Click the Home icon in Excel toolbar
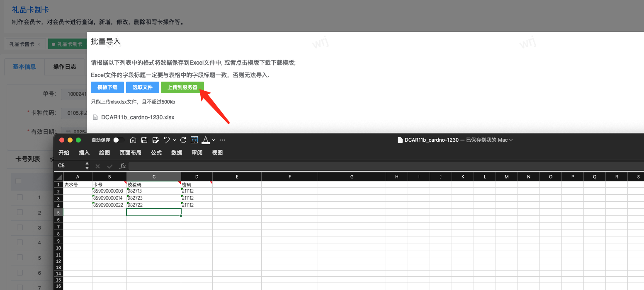Image resolution: width=644 pixels, height=290 pixels. pyautogui.click(x=133, y=140)
